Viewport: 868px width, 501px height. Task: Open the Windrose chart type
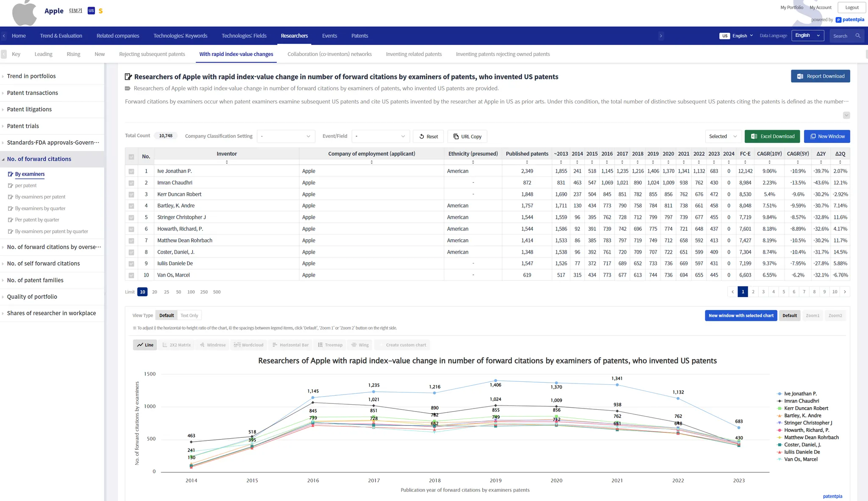point(213,345)
